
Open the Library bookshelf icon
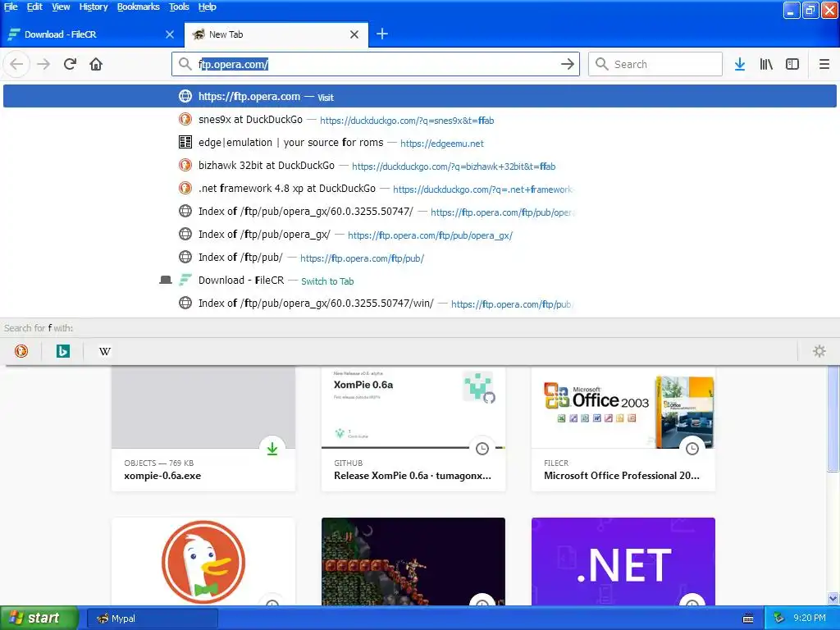point(766,64)
